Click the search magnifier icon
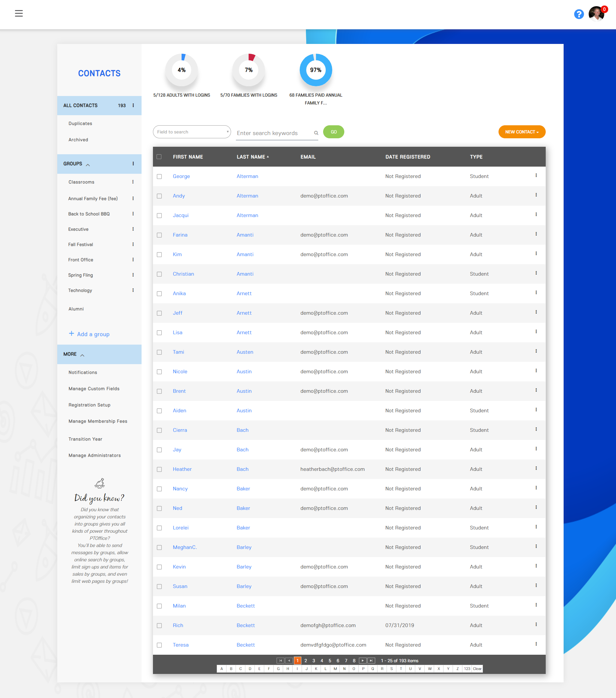Image resolution: width=616 pixels, height=698 pixels. pos(316,133)
